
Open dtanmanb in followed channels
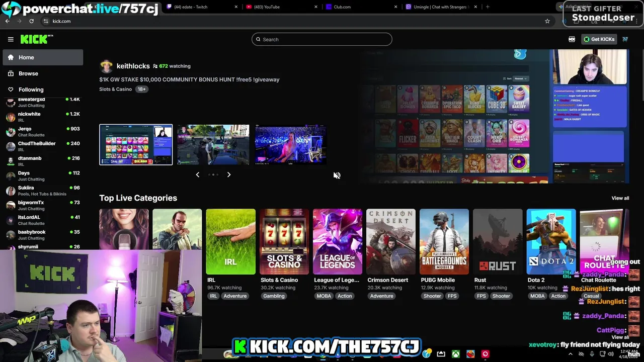pos(43,161)
